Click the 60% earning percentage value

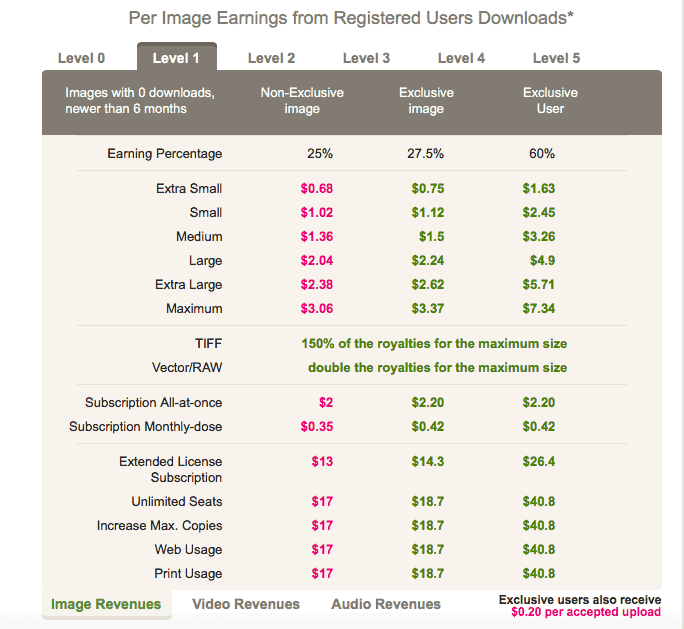[542, 154]
